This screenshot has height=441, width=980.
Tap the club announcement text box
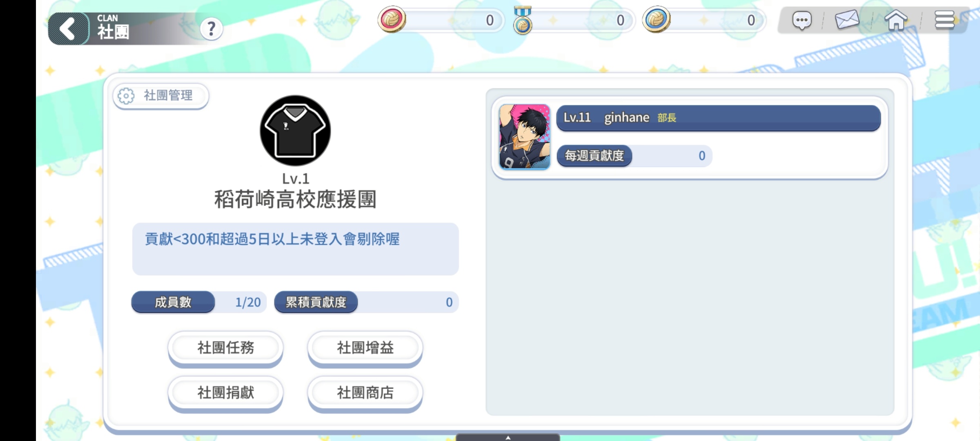click(295, 249)
